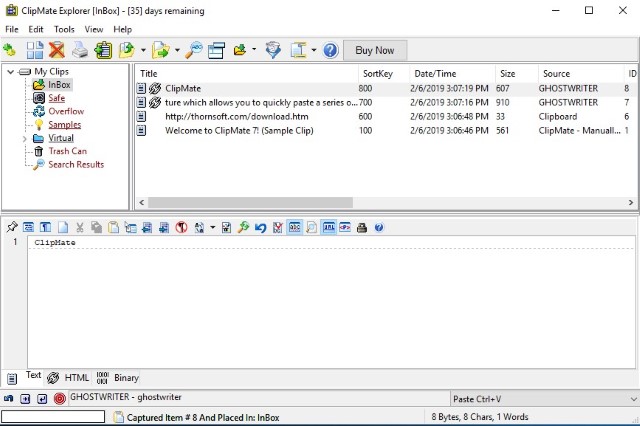Image resolution: width=640 pixels, height=426 pixels.
Task: Click the tab-arrow icon in bottom bar
Action: (x=25, y=399)
